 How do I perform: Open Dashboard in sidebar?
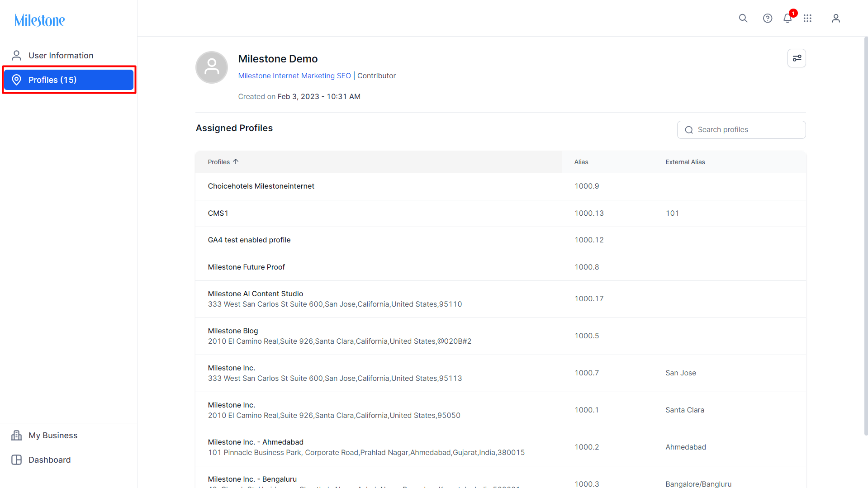[x=69, y=460]
